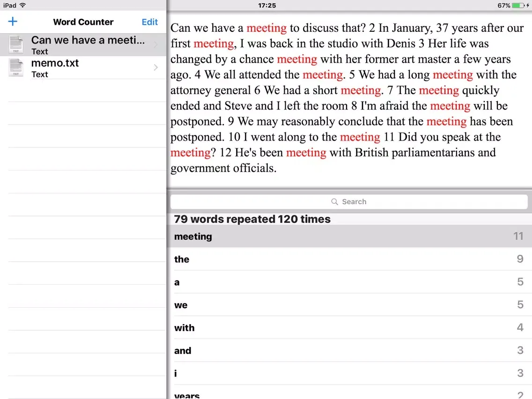Tap the plus icon to add document

point(13,22)
